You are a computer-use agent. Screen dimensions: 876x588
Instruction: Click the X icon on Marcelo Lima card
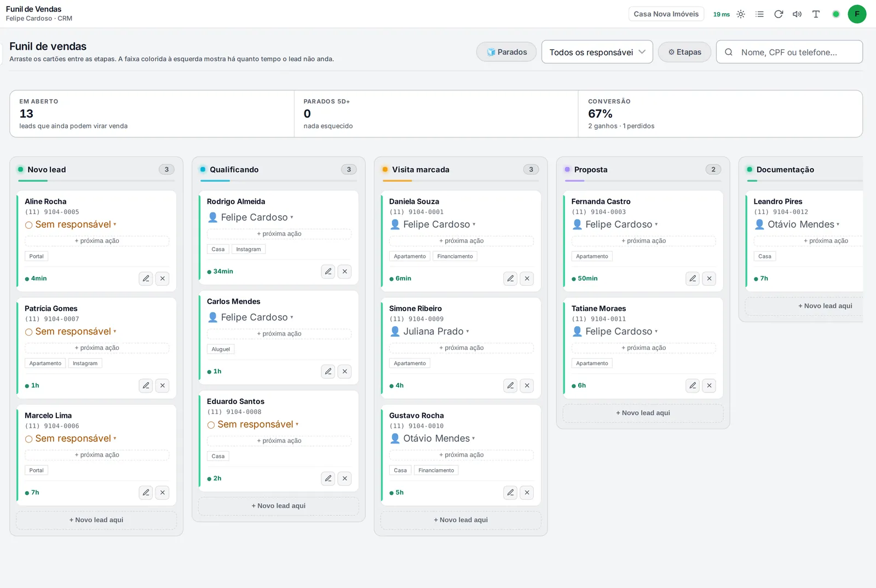point(163,493)
